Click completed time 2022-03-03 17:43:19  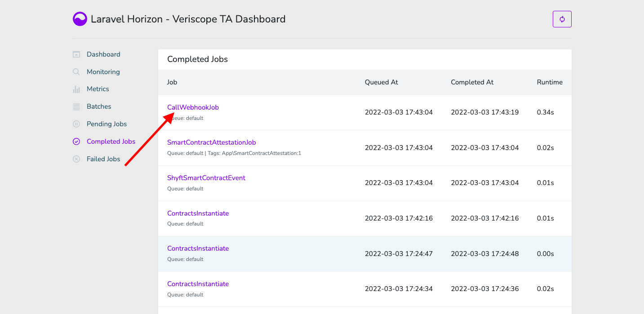[x=485, y=112]
